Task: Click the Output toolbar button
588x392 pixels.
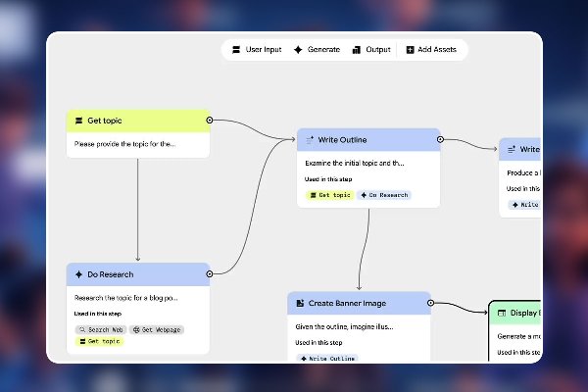Action: [371, 50]
